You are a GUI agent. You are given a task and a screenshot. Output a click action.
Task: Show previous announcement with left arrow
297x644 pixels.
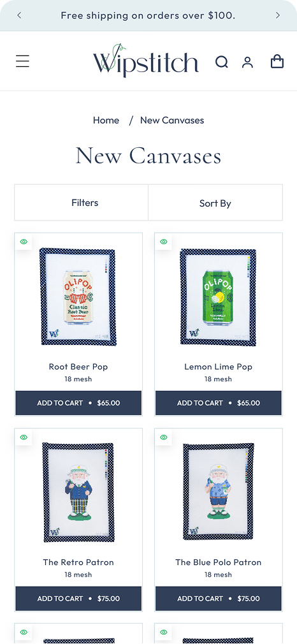click(x=19, y=15)
